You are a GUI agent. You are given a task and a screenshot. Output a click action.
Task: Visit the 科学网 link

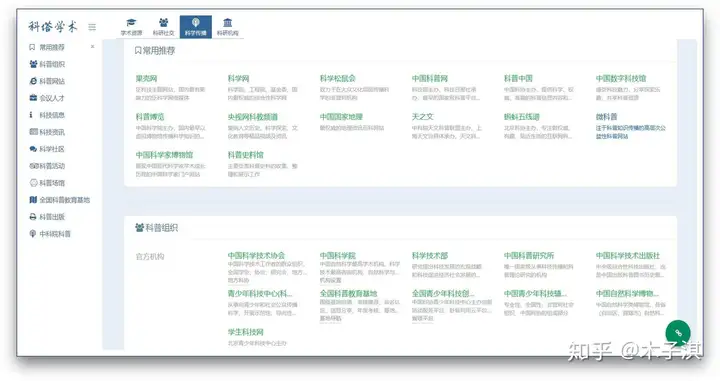click(238, 79)
